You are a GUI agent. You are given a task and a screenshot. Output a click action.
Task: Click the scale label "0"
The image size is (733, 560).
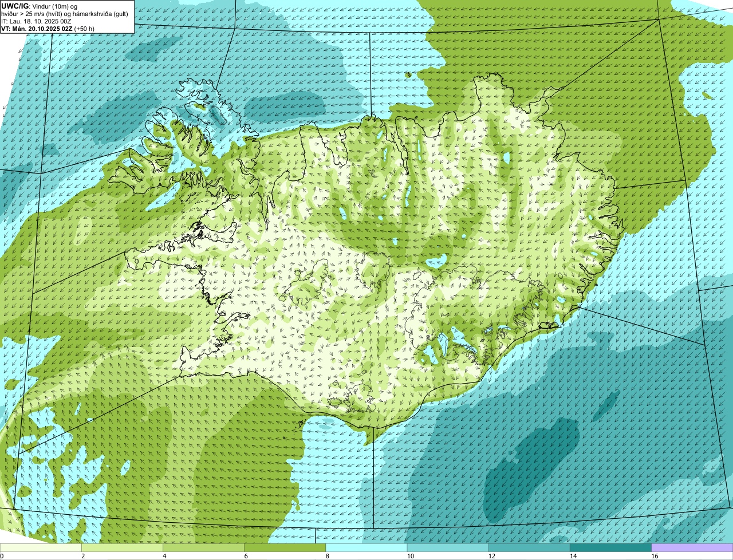2,556
